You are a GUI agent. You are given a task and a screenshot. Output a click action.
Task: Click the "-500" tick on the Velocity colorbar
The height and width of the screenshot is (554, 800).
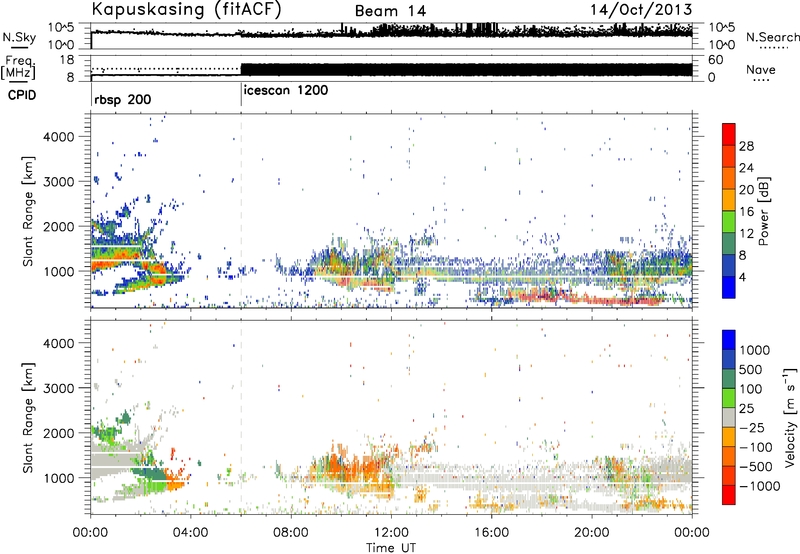(756, 467)
